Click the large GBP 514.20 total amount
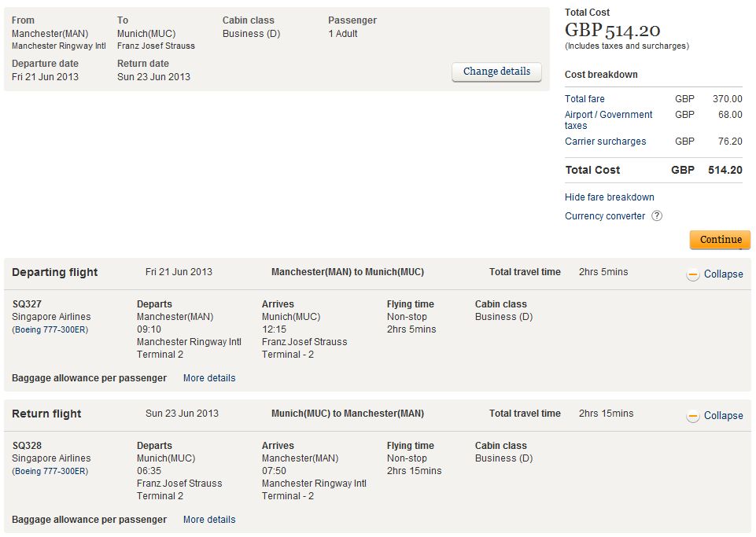756x537 pixels. pyautogui.click(x=613, y=31)
